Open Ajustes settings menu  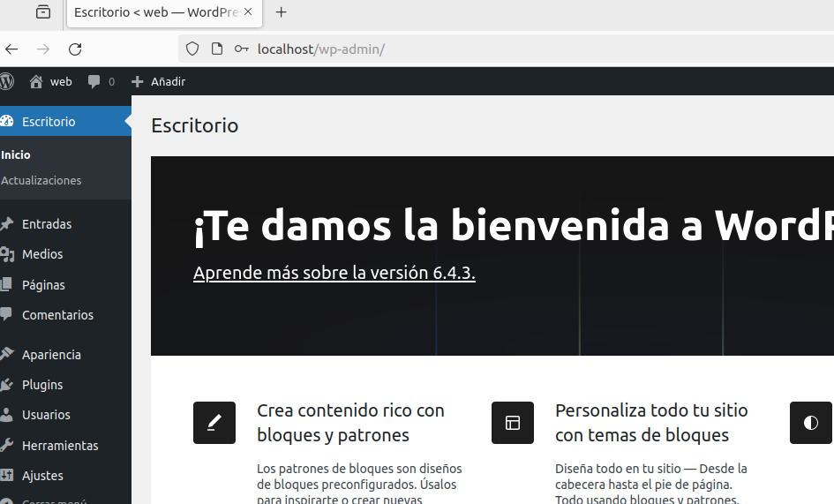[42, 475]
